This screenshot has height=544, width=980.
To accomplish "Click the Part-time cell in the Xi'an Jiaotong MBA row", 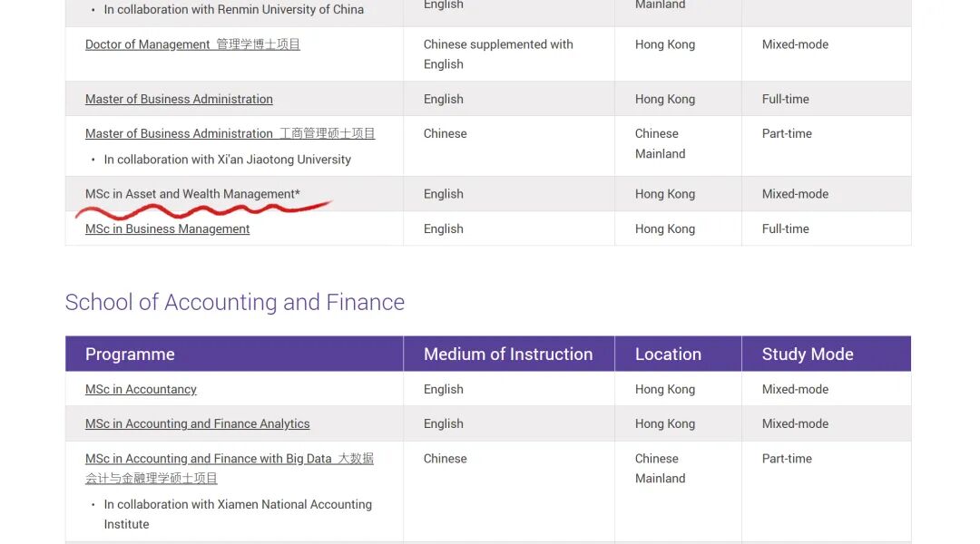I will point(787,133).
